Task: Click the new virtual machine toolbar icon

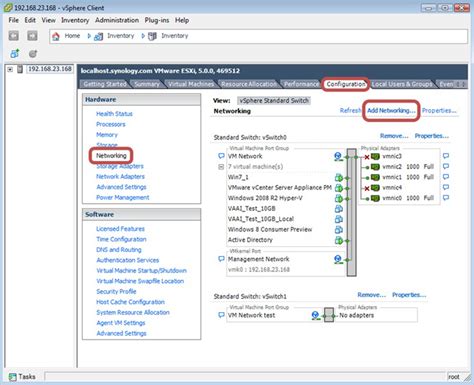Action: coord(14,53)
